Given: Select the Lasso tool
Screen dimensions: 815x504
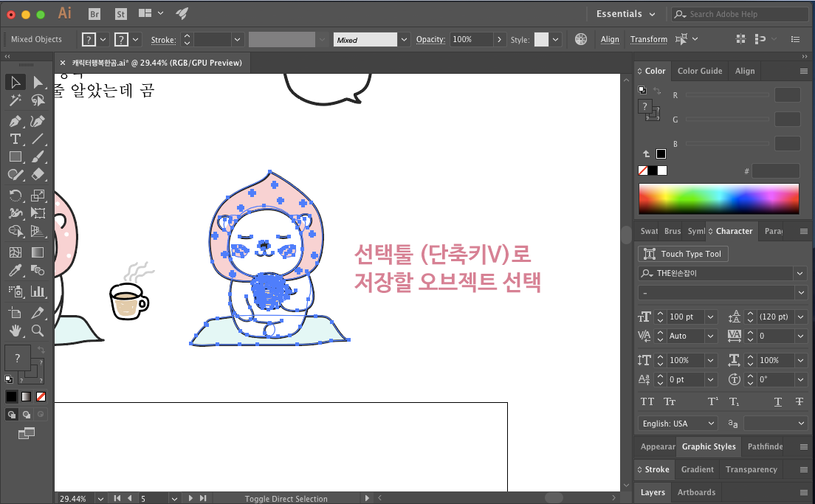Looking at the screenshot, I should tap(38, 100).
